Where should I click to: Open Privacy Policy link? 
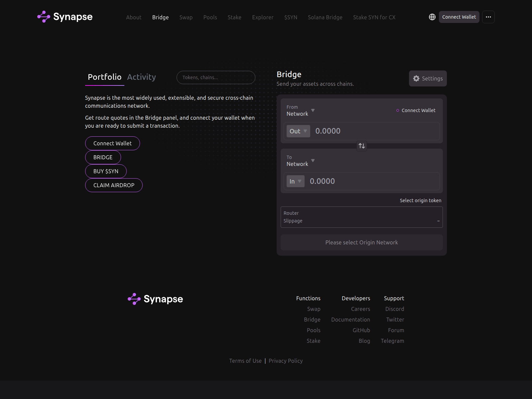coord(286,361)
